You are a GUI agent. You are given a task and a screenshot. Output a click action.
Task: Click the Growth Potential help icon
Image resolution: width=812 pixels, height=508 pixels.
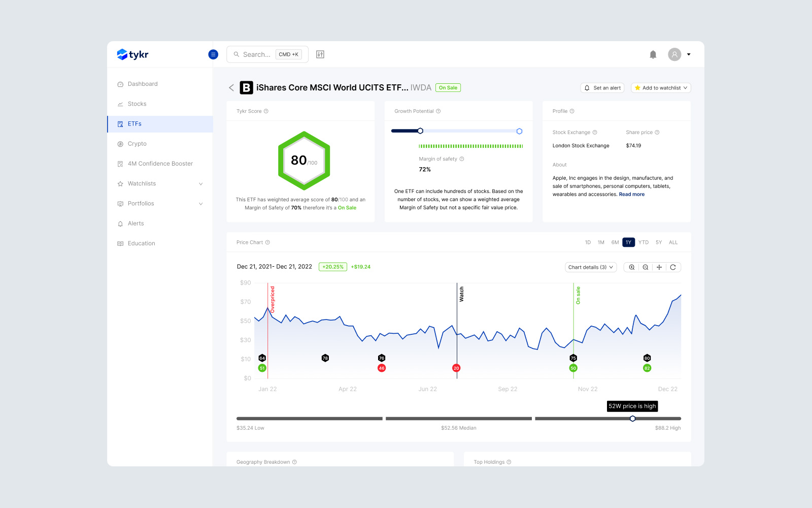coord(438,111)
